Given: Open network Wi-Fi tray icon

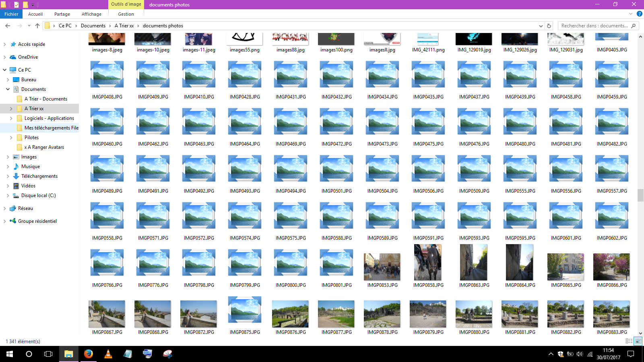Looking at the screenshot, I should point(590,354).
